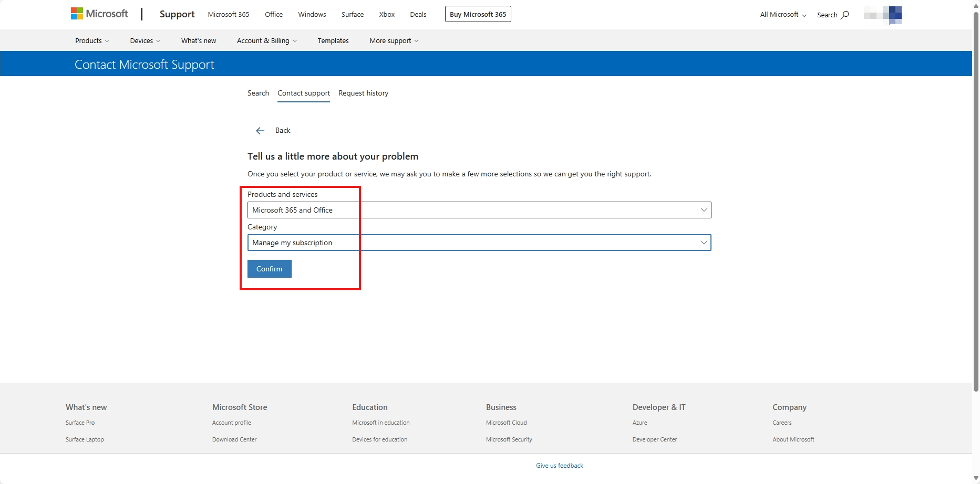Open the Products and services dropdown
980x484 pixels.
pos(479,210)
